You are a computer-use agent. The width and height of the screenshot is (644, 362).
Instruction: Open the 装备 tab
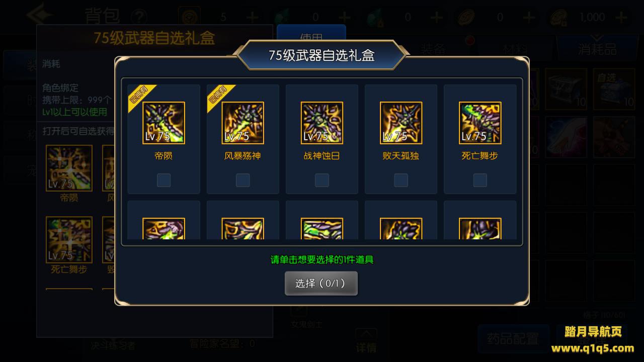pyautogui.click(x=433, y=49)
